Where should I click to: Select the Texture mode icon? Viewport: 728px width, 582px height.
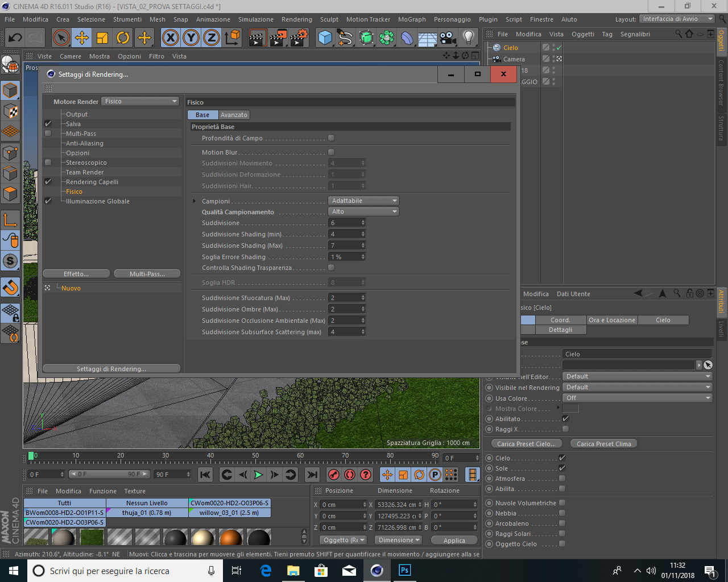pos(10,111)
